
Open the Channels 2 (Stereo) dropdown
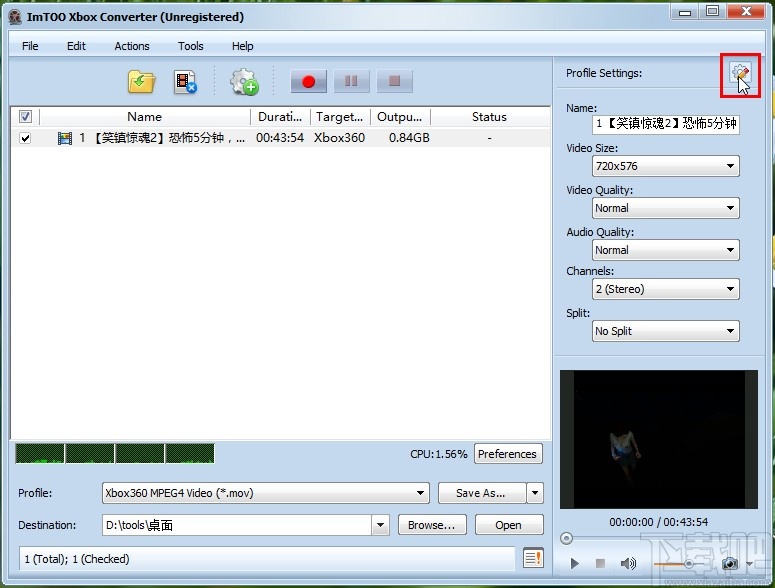tap(665, 289)
